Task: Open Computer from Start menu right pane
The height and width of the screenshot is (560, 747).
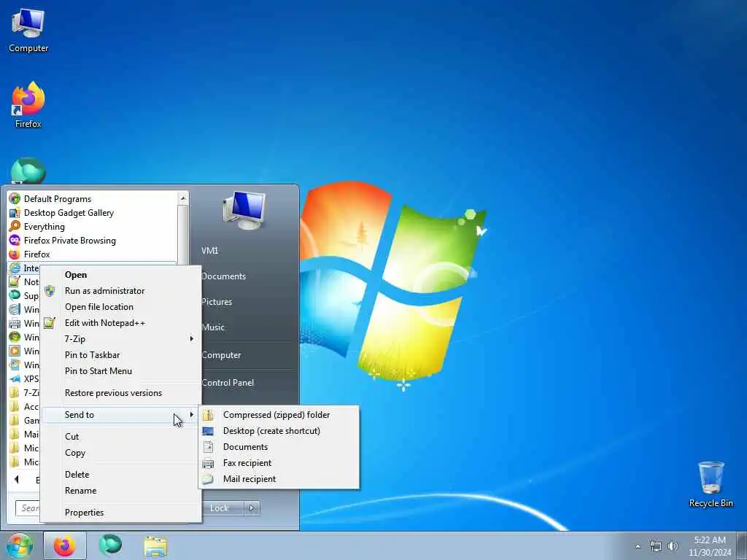Action: (222, 355)
